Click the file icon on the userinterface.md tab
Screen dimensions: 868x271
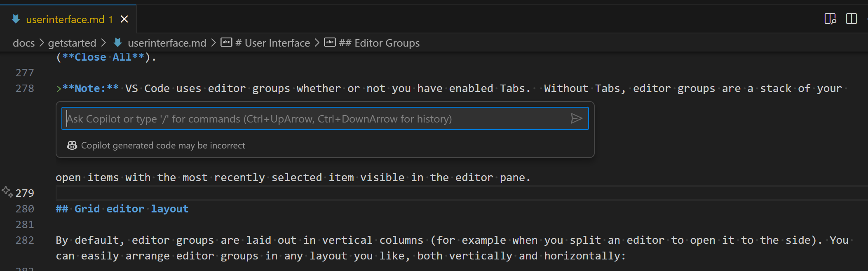click(x=16, y=19)
